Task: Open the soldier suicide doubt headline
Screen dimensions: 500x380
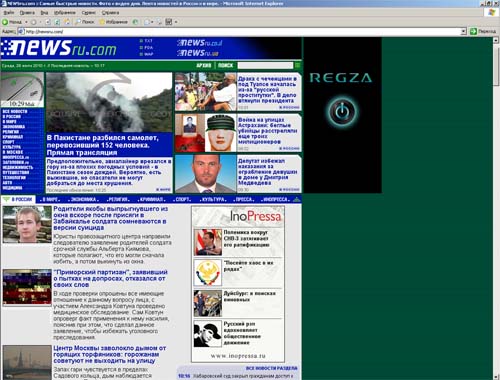Action: 110,218
